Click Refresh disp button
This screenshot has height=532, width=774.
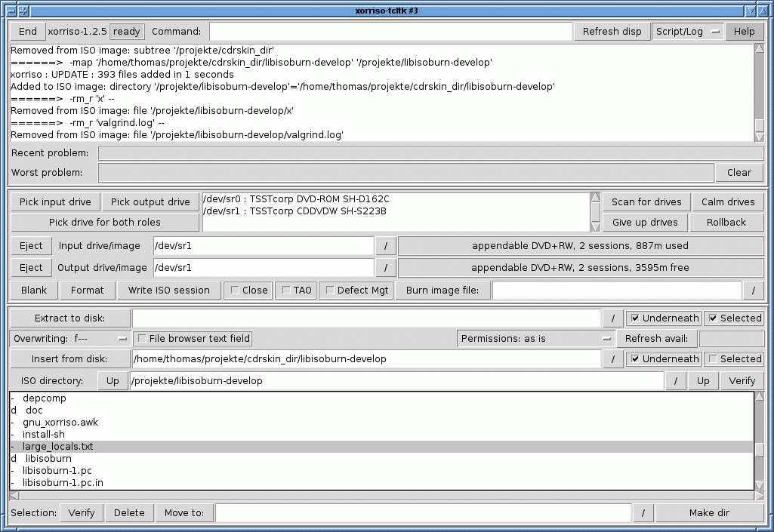pos(612,32)
